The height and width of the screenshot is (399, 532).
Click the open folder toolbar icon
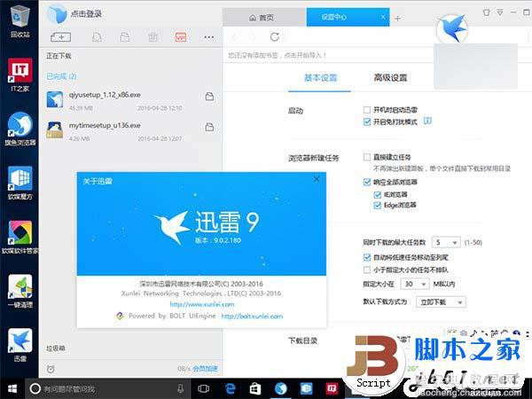point(125,37)
